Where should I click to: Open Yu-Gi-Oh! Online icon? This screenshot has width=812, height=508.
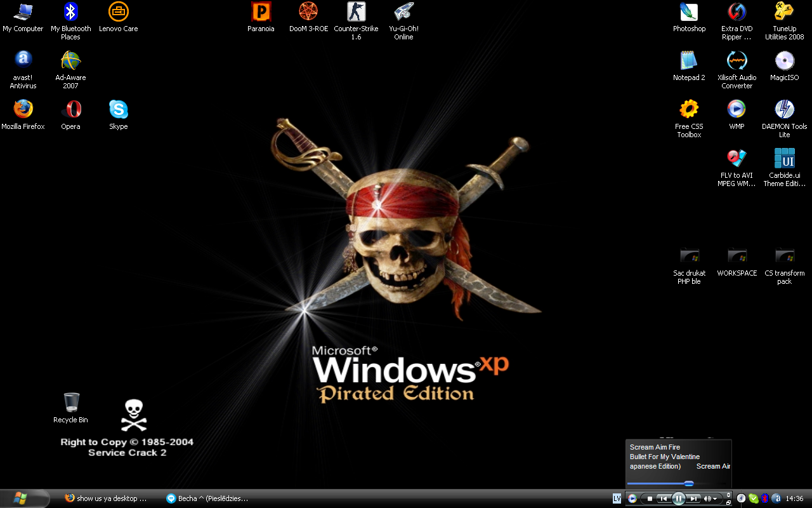point(403,22)
